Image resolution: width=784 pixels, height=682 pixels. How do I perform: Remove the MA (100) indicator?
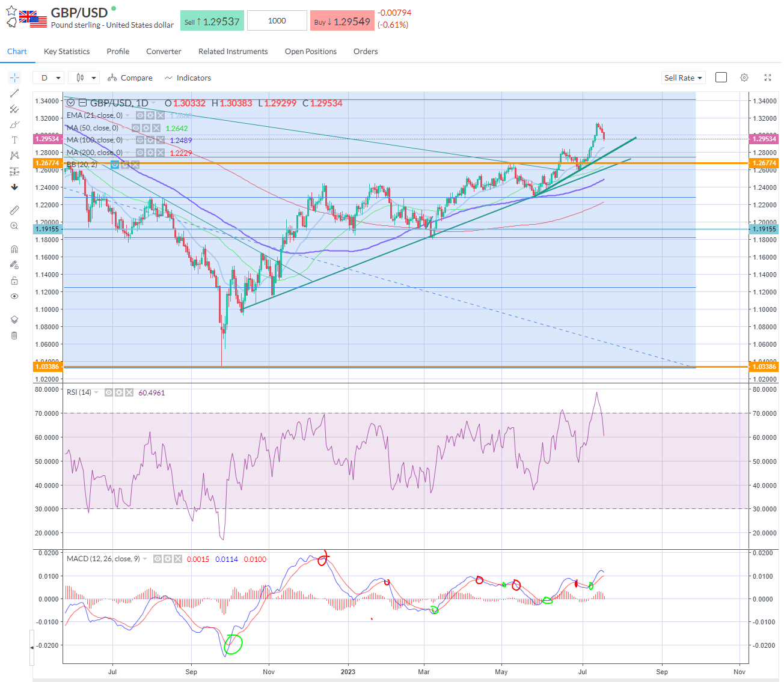point(161,140)
